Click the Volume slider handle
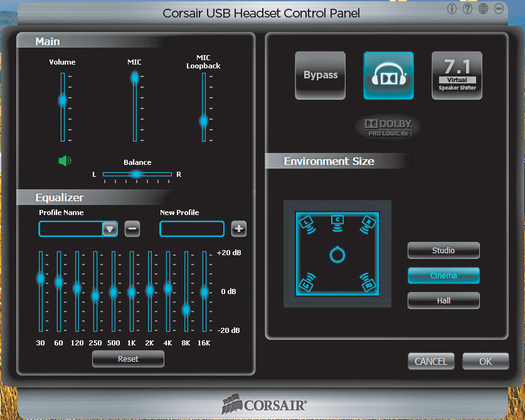This screenshot has width=525, height=420. (x=63, y=100)
